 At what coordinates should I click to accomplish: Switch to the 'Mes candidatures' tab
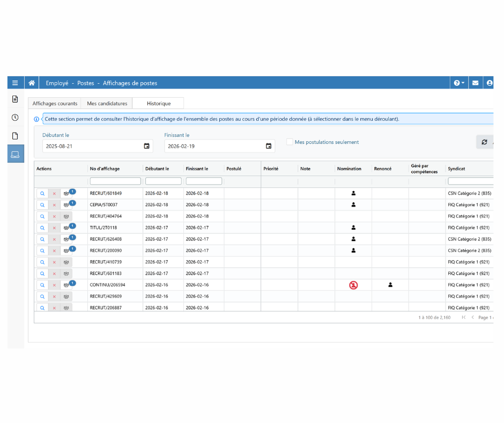[x=107, y=104]
